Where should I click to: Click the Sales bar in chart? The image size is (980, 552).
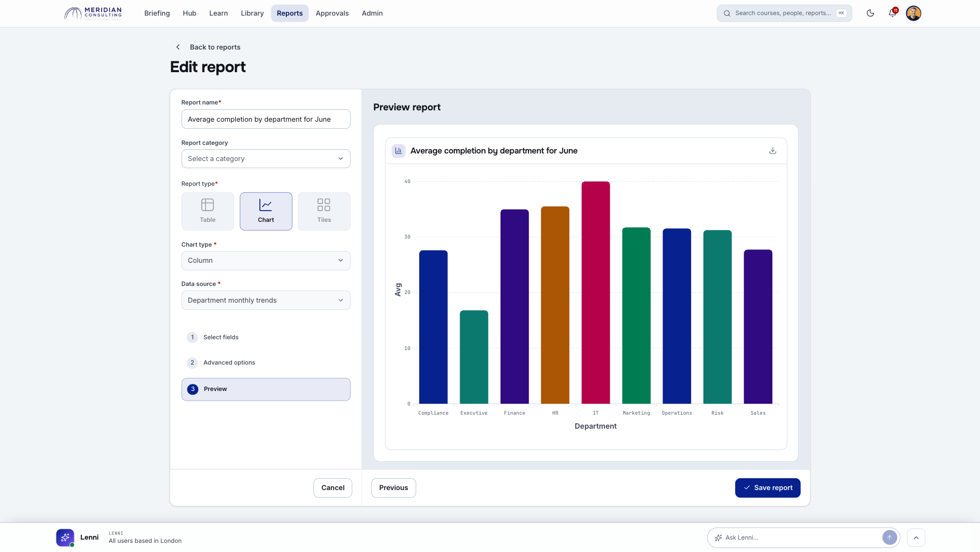click(x=758, y=326)
